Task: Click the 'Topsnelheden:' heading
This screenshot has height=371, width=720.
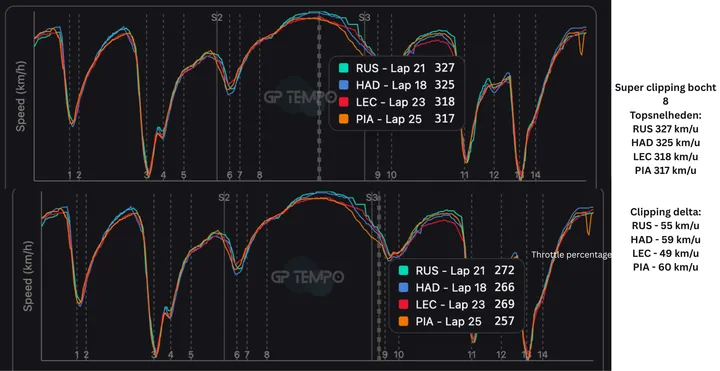Action: (665, 115)
